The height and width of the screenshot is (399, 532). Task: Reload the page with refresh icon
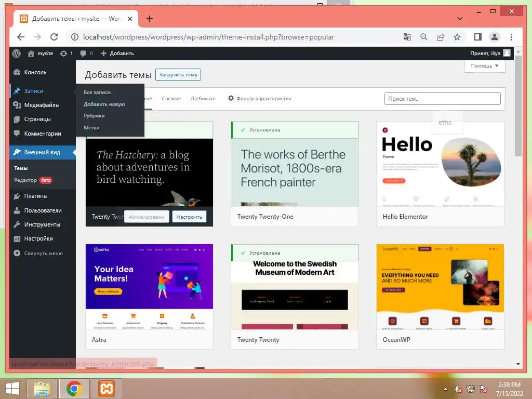[x=54, y=37]
